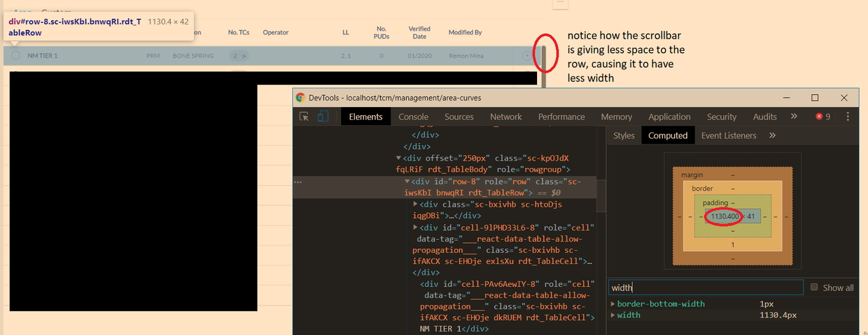Click the box model margin label
The width and height of the screenshot is (868, 335).
[x=692, y=175]
